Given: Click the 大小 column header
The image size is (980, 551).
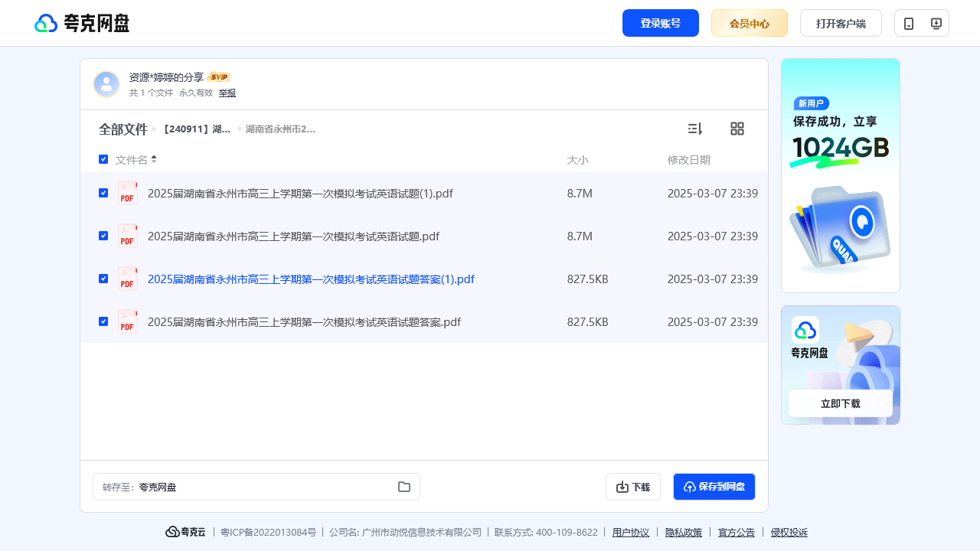Looking at the screenshot, I should (577, 160).
